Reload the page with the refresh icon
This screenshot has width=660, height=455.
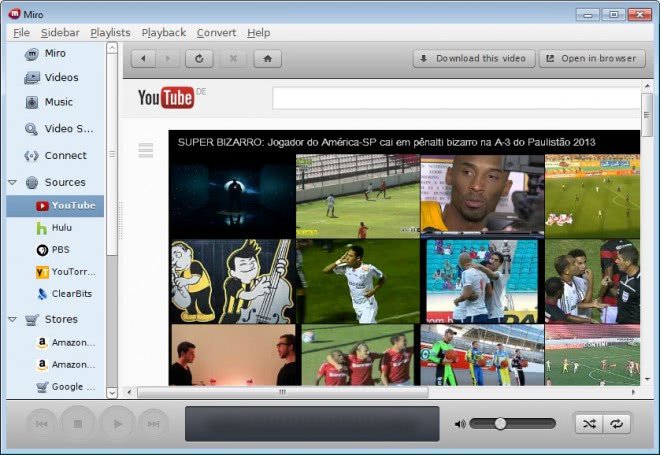coord(199,59)
